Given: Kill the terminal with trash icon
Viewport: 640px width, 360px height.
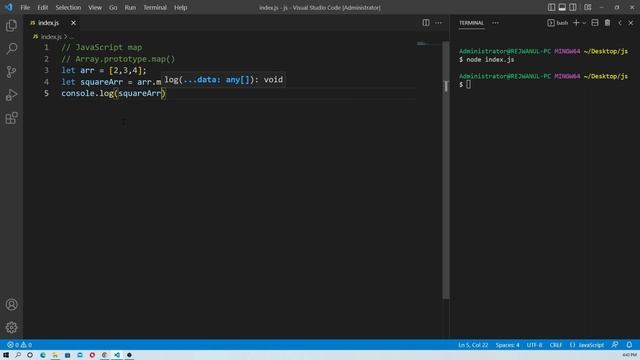Looking at the screenshot, I should (x=607, y=23).
